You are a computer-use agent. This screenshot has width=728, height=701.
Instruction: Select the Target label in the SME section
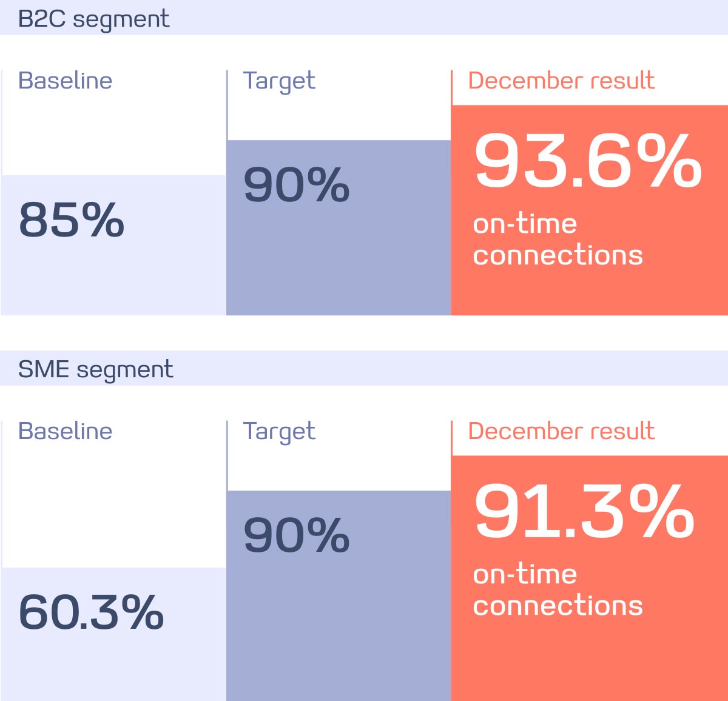coord(279,431)
